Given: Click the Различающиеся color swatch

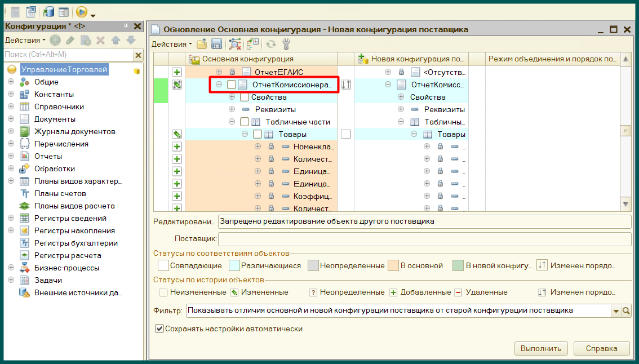Looking at the screenshot, I should (234, 265).
